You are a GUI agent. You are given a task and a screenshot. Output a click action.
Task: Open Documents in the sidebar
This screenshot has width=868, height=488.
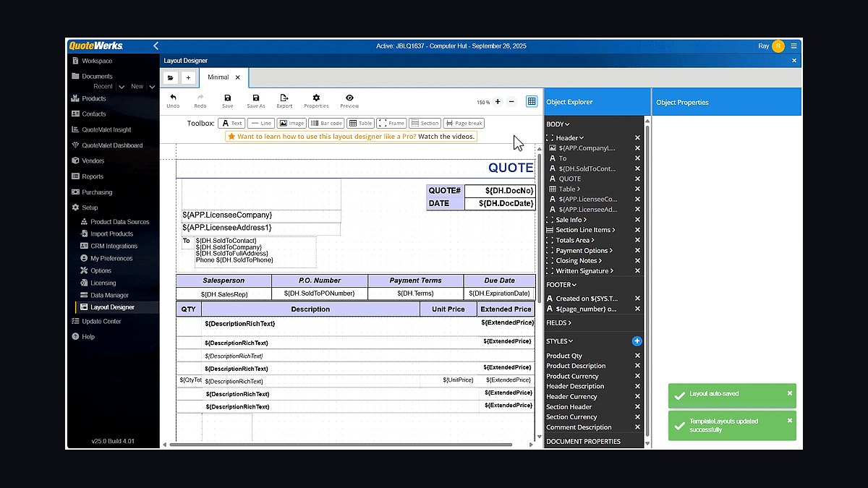97,76
